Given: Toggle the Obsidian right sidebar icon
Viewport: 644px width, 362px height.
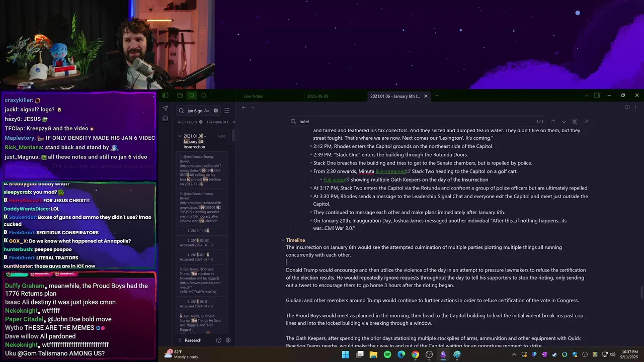Looking at the screenshot, I should 597,96.
